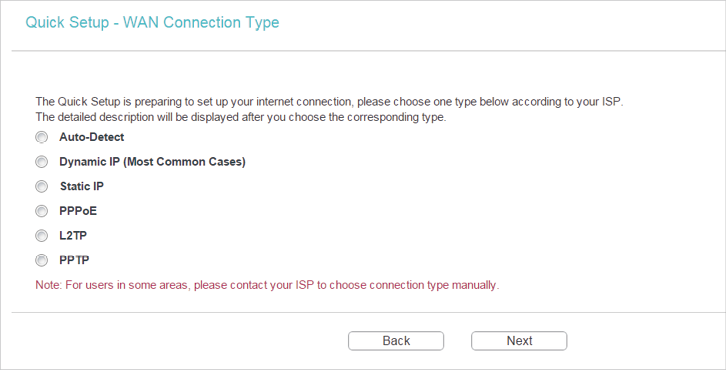This screenshot has width=726, height=370.
Task: Click the Next button
Action: (519, 341)
